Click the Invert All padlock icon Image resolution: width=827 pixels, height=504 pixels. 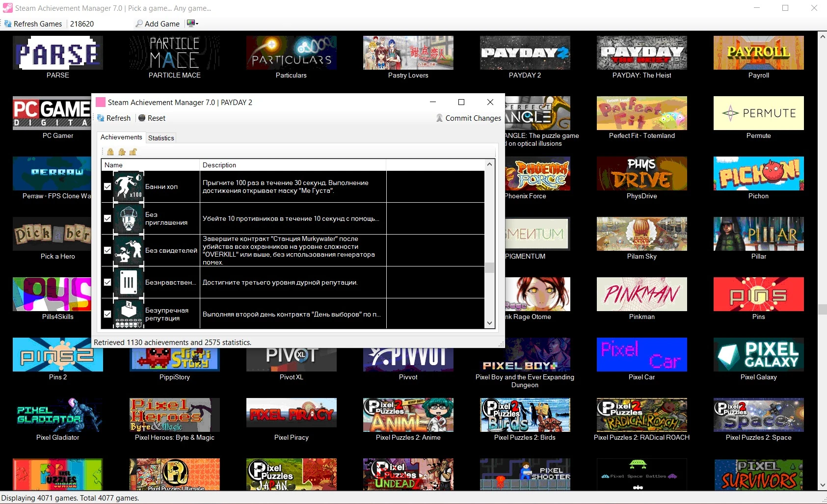pyautogui.click(x=122, y=152)
